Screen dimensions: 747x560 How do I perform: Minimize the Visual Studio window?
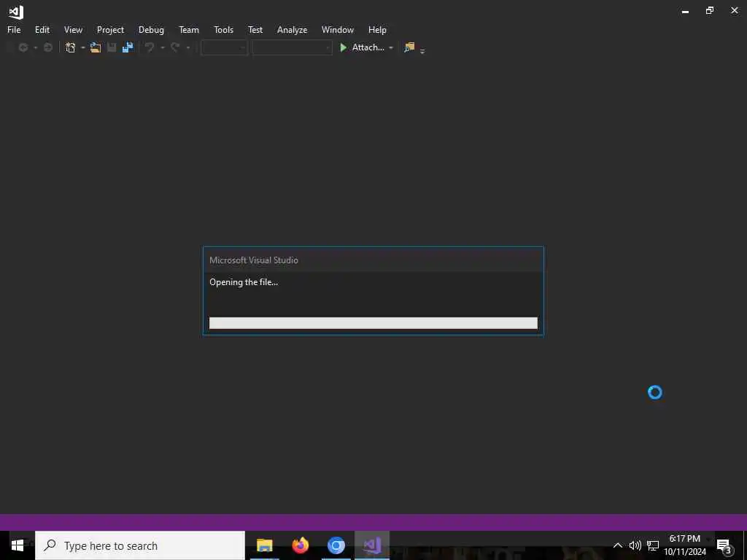point(685,11)
